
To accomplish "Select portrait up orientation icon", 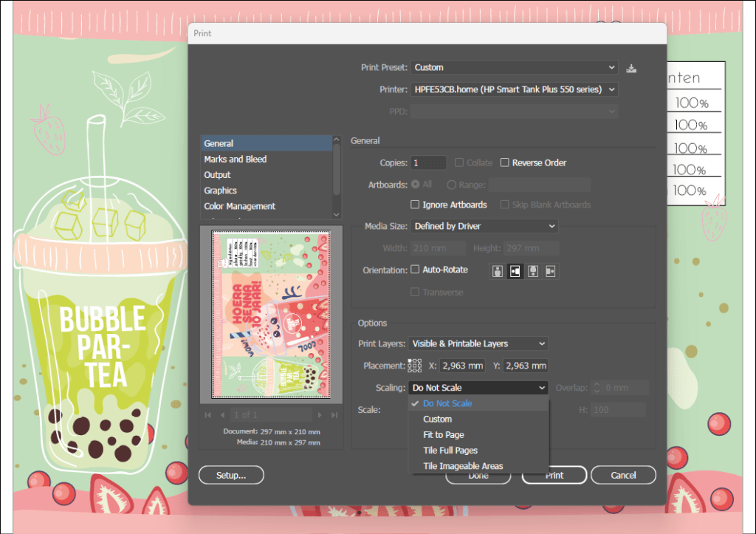I will pos(498,271).
